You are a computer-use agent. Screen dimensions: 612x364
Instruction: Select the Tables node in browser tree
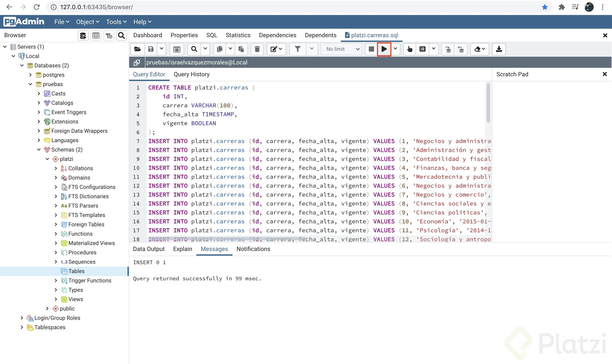76,271
